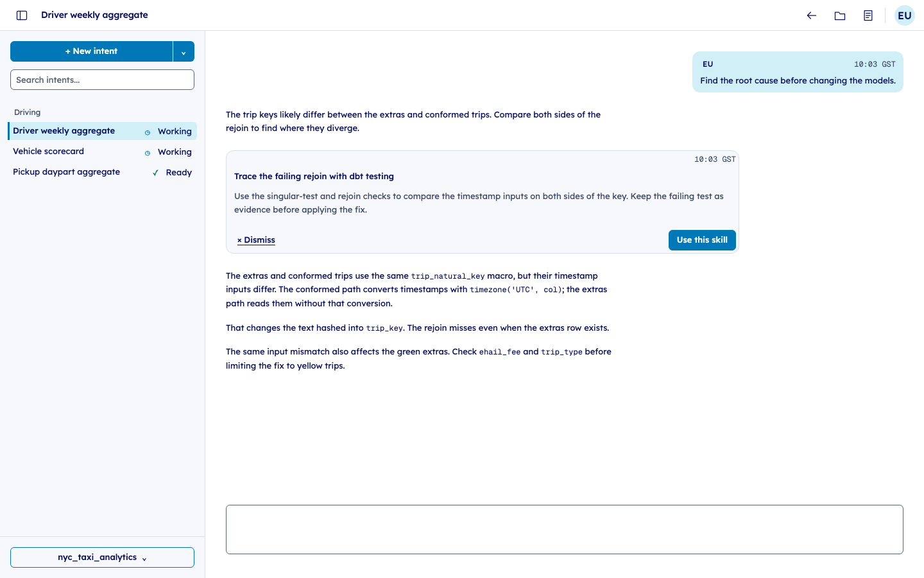Open the EU user avatar
This screenshot has height=578, width=924.
pyautogui.click(x=905, y=15)
